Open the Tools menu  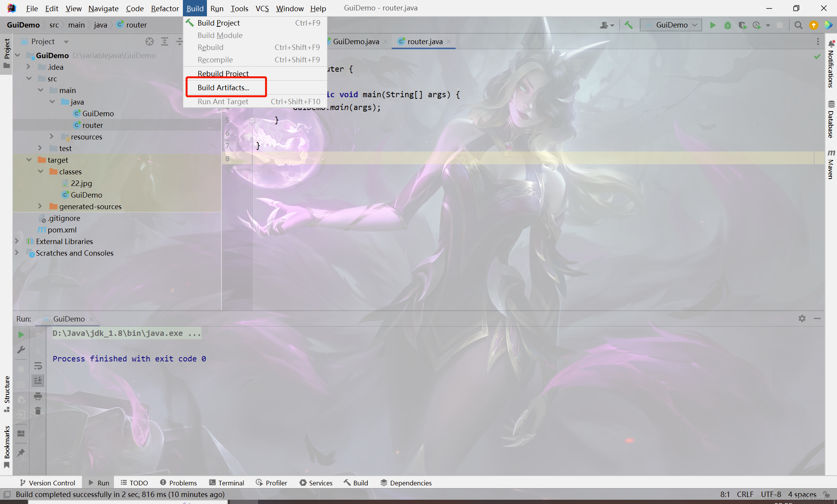point(239,9)
